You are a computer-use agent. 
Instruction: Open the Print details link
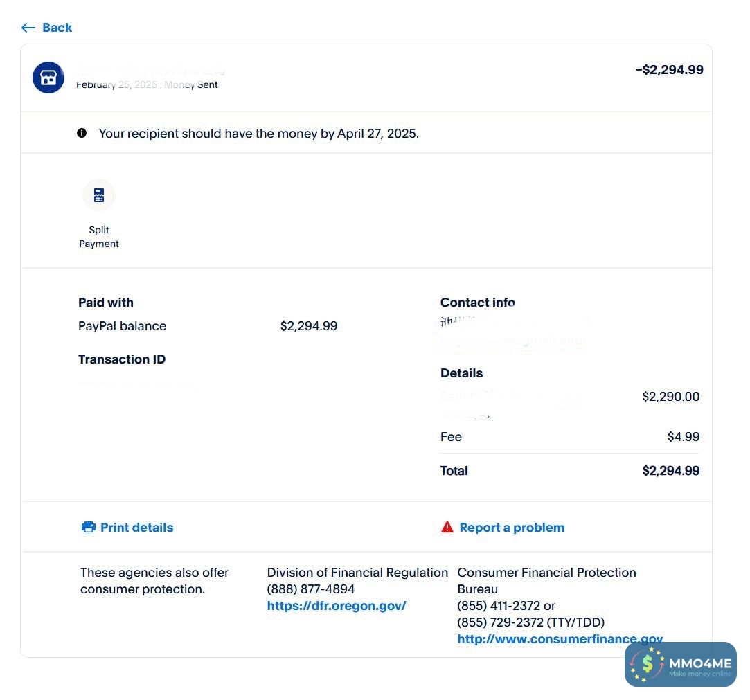136,528
